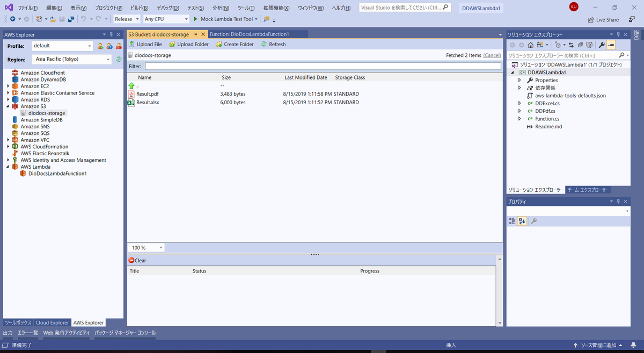The width and height of the screenshot is (644, 353).
Task: Click Show All Files icon in Solution Explorer
Action: 589,45
